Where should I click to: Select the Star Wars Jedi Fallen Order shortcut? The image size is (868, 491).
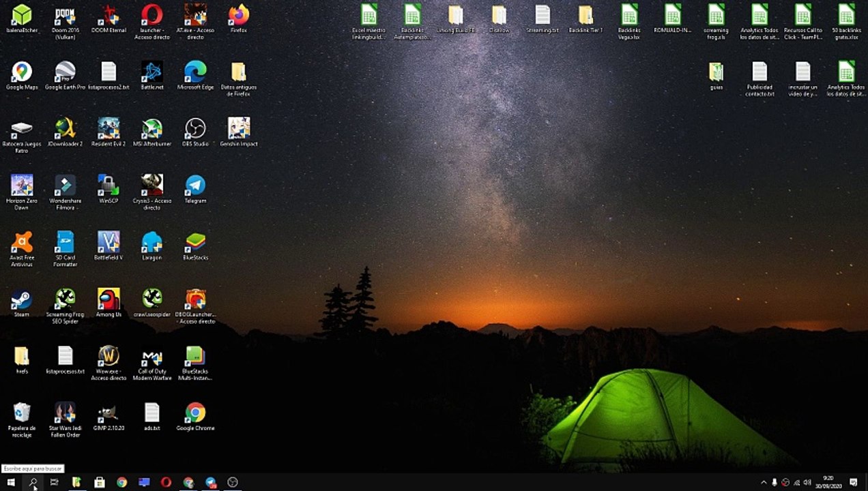click(x=65, y=419)
